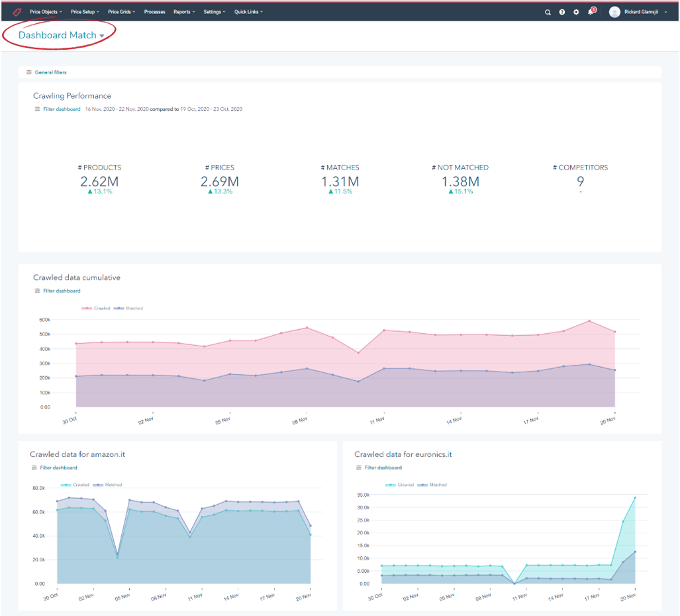Click the red price tag logo
Screen dimensions: 680x616
point(17,11)
